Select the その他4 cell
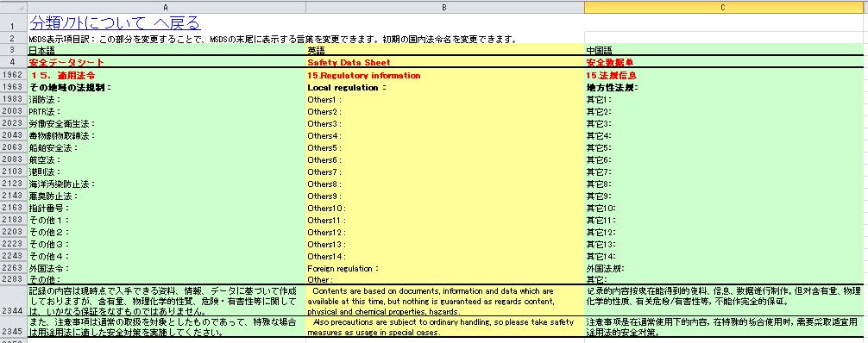 166,256
